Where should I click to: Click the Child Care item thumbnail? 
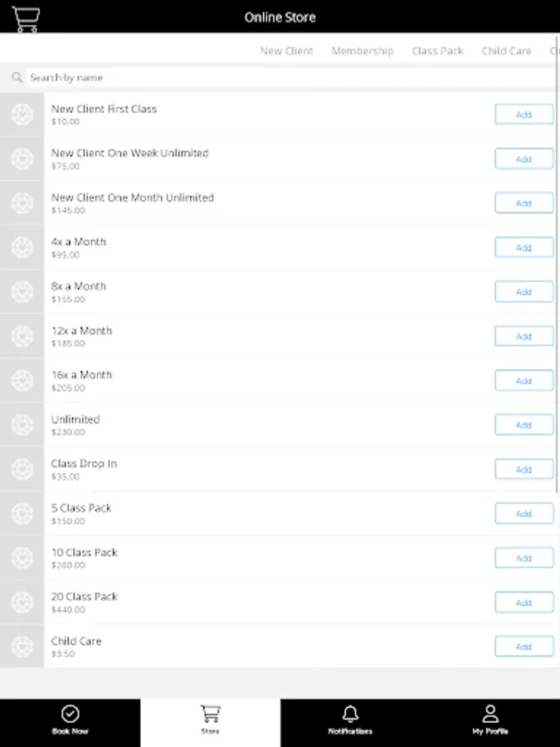[x=22, y=647]
